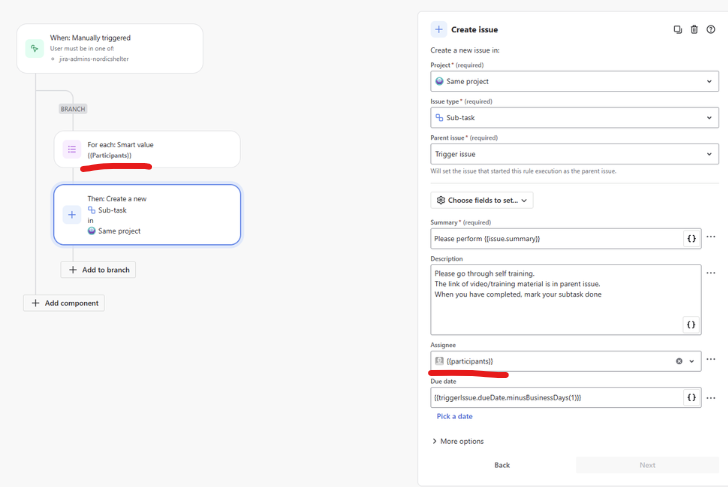The width and height of the screenshot is (728, 487).
Task: Open the Choose fields to set dropdown
Action: [481, 200]
